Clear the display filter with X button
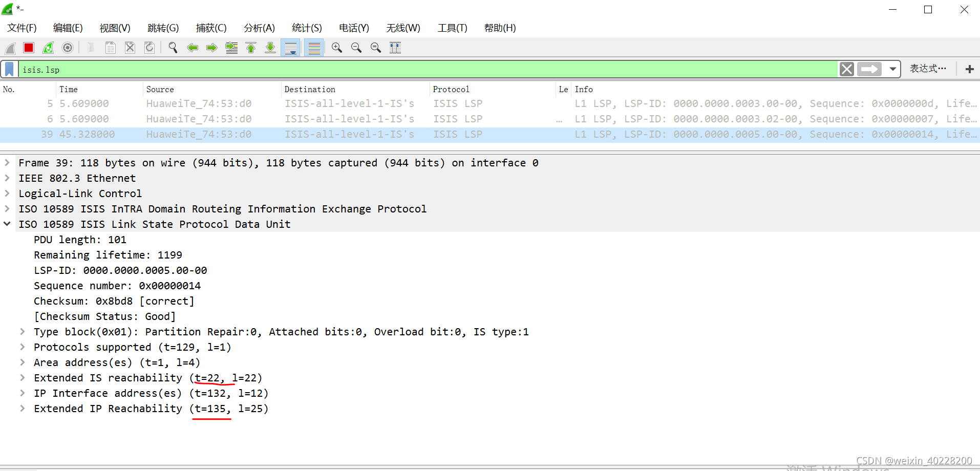Screen dimensions: 980x471 (x=847, y=69)
